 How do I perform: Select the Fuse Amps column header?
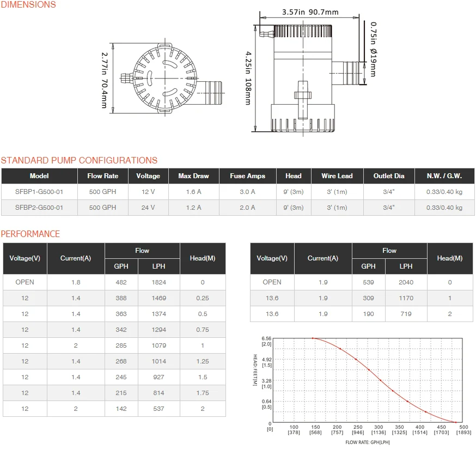248,176
